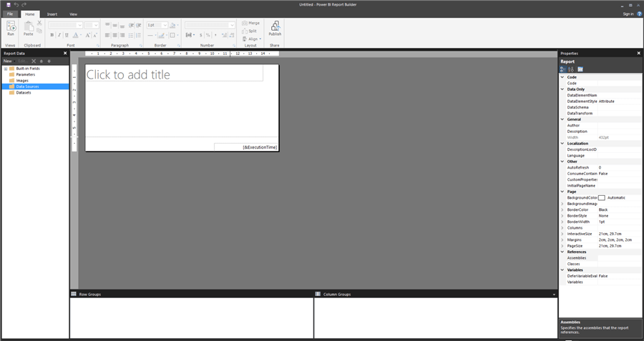This screenshot has width=644, height=341.
Task: Switch to the View ribbon tab
Action: [x=73, y=14]
